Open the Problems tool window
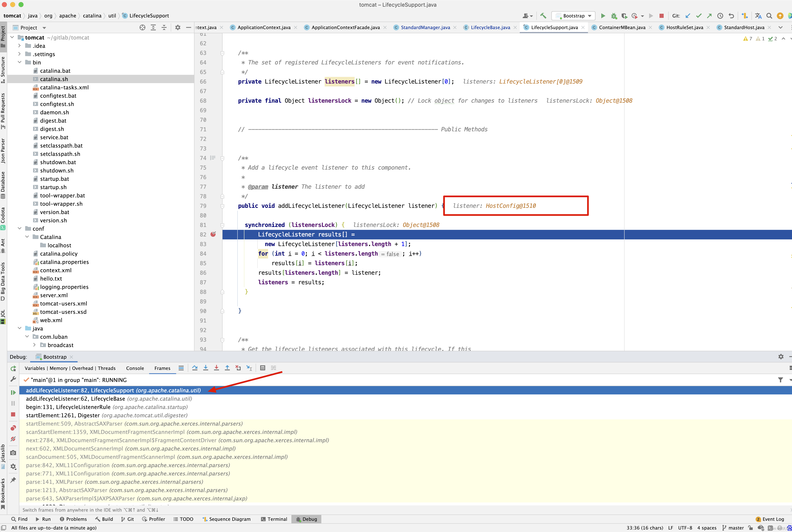Image resolution: width=792 pixels, height=532 pixels. 73,519
